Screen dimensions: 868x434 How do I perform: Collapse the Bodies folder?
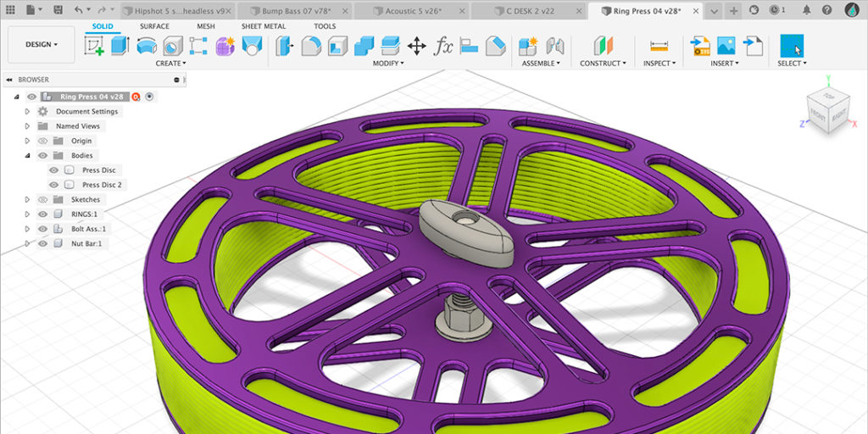[27, 156]
